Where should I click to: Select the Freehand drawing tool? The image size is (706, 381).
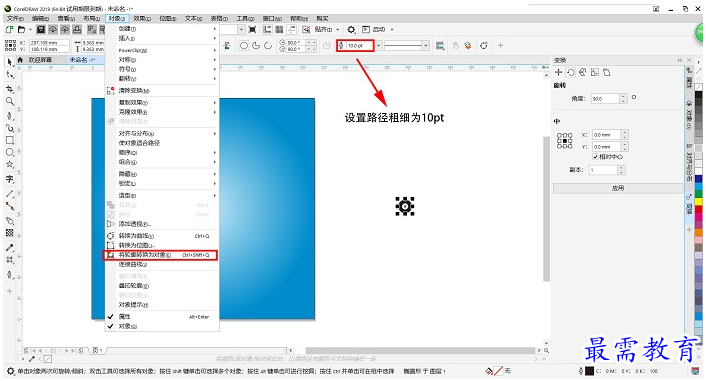point(9,116)
